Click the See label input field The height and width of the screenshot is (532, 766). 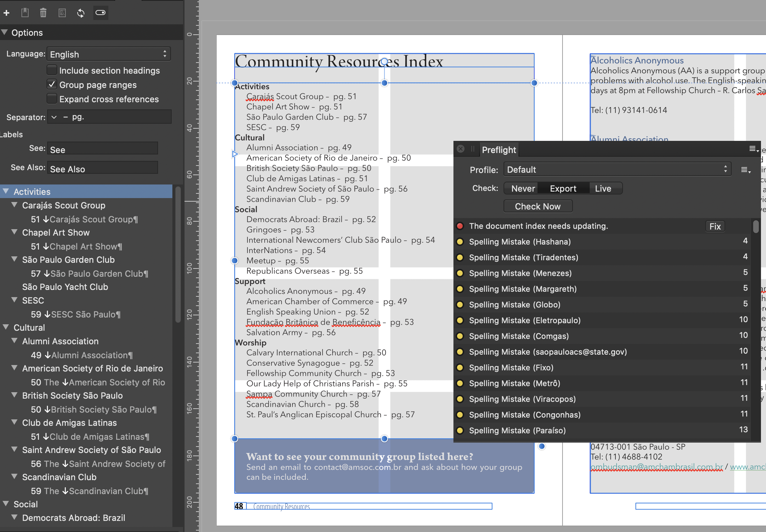pyautogui.click(x=102, y=149)
